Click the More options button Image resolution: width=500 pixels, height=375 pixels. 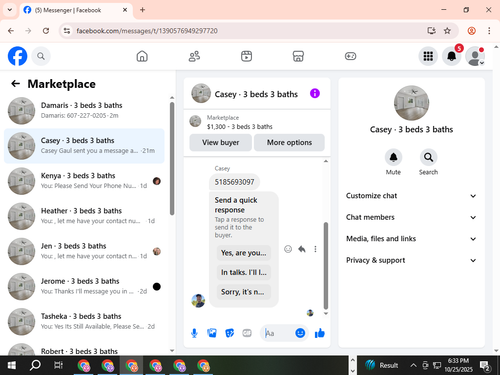pos(289,142)
